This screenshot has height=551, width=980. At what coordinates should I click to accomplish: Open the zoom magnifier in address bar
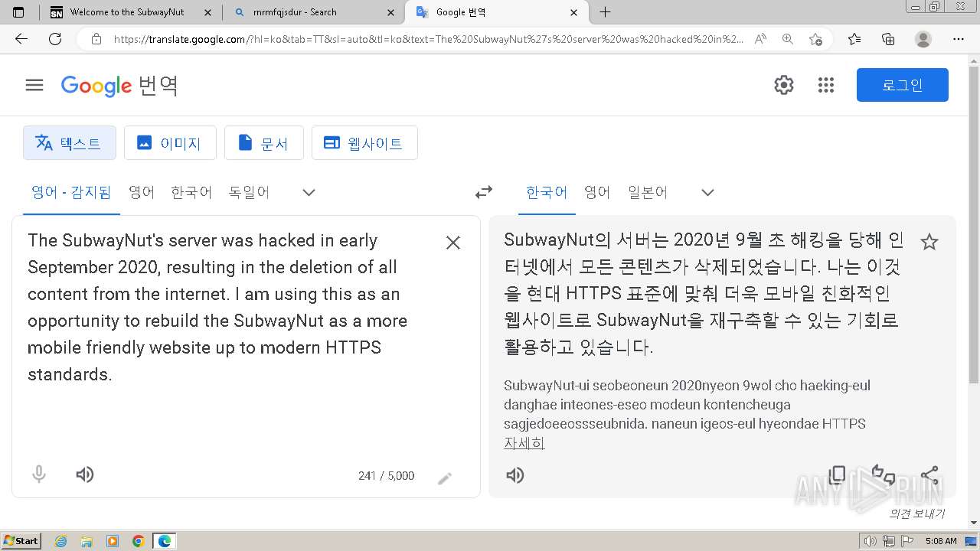pos(788,39)
